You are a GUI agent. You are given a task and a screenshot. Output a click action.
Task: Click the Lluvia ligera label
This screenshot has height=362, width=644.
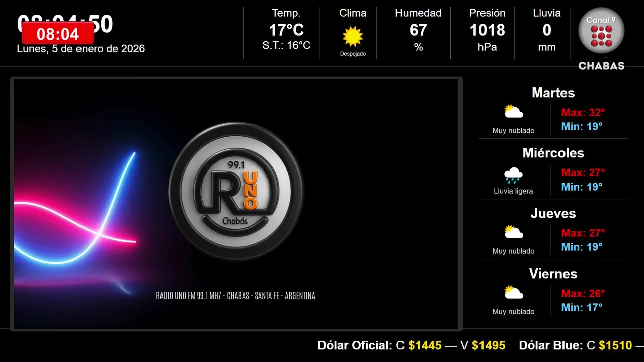click(513, 191)
